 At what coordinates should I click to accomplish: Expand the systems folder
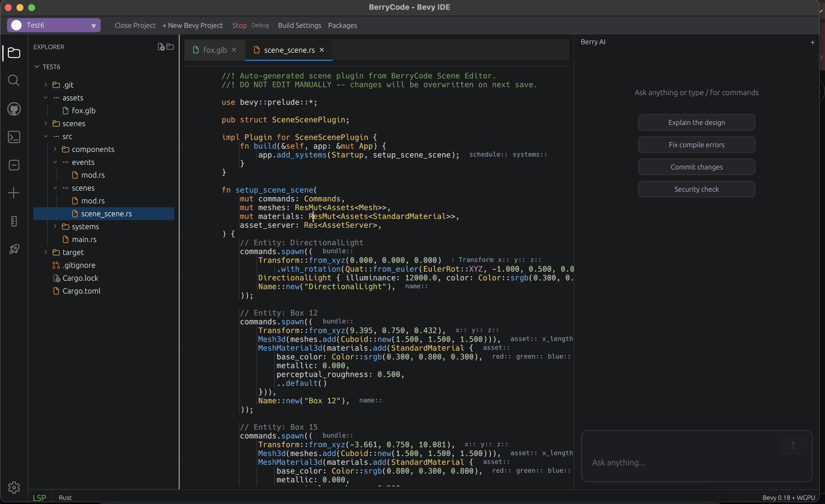click(x=55, y=226)
